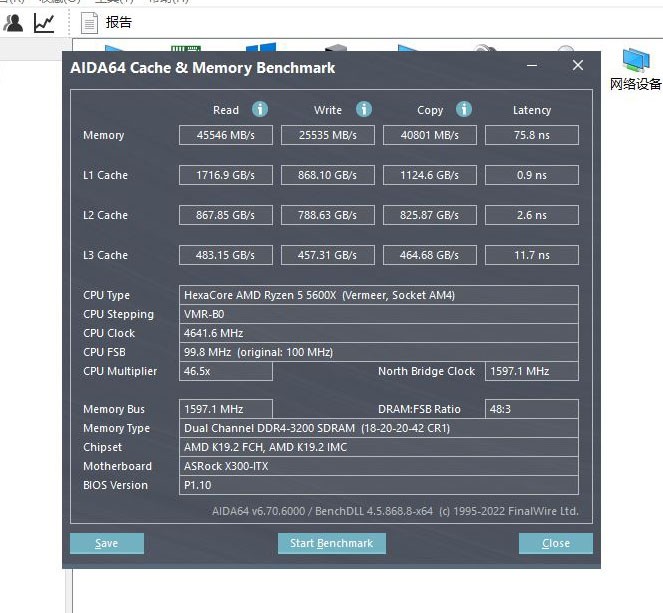Click the CPU Multiplier value 46.5x
The height and width of the screenshot is (613, 663).
226,371
